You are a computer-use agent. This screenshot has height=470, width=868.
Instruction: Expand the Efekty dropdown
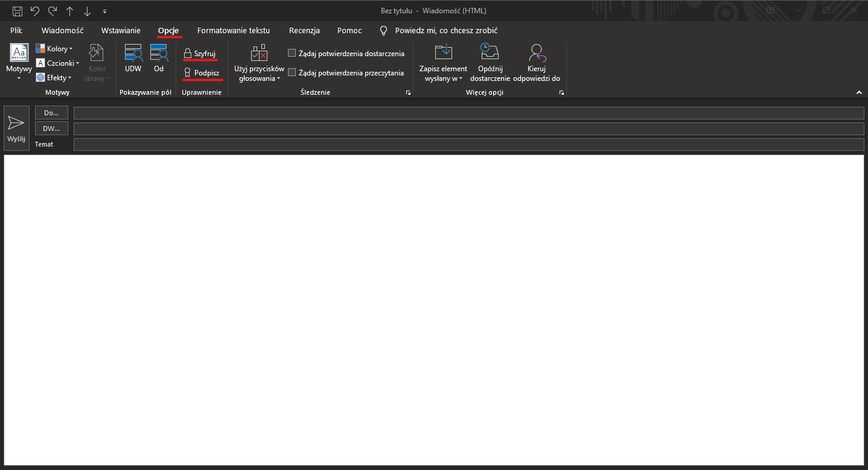click(54, 77)
